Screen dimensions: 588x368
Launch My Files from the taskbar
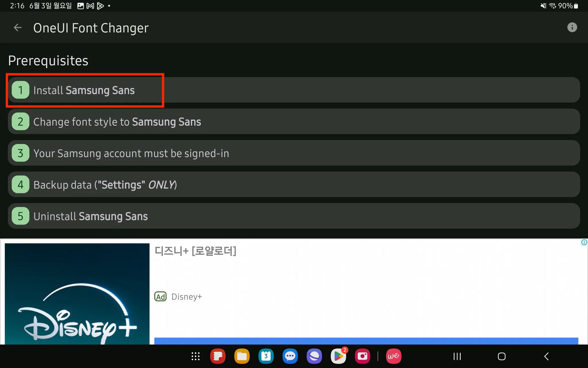[x=242, y=356]
